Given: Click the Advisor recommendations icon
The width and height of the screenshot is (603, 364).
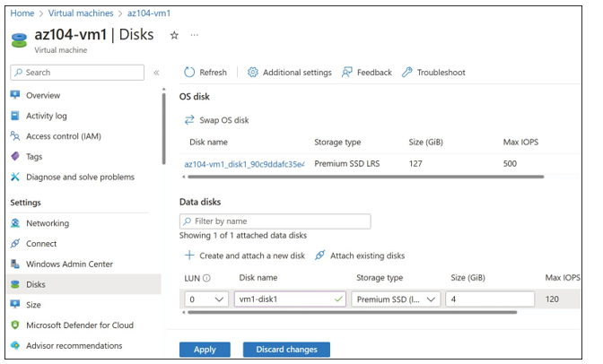Looking at the screenshot, I should [15, 345].
